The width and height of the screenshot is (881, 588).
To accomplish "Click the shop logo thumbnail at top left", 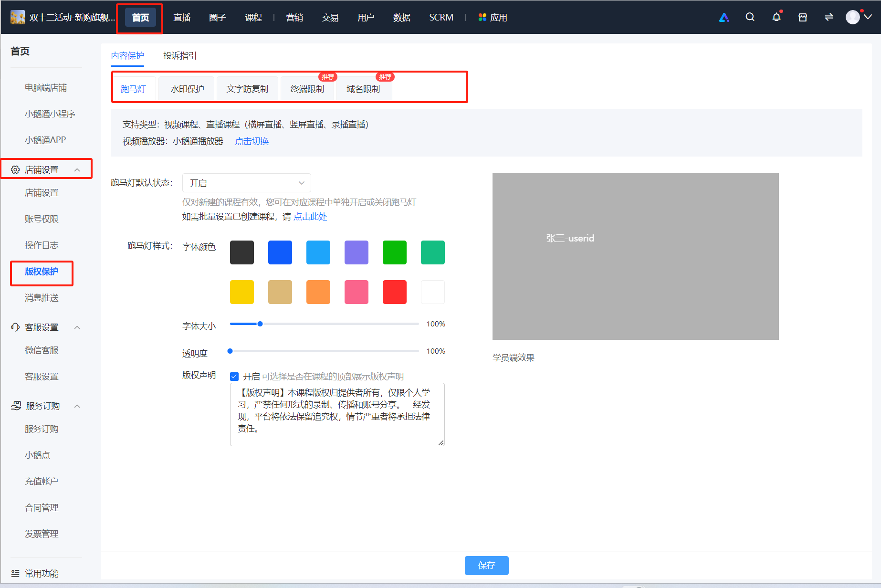I will click(x=18, y=17).
